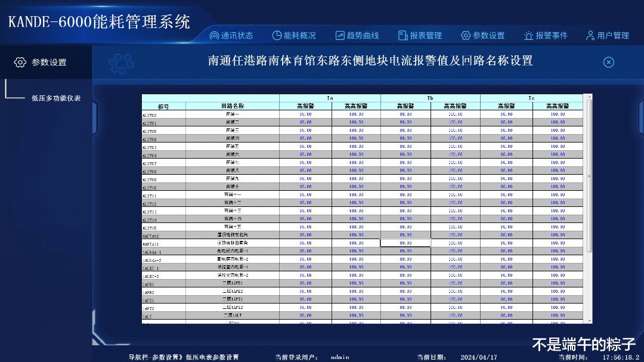Open the 报警事件 alarm events page
Image resolution: width=644 pixels, height=362 pixels.
click(546, 36)
